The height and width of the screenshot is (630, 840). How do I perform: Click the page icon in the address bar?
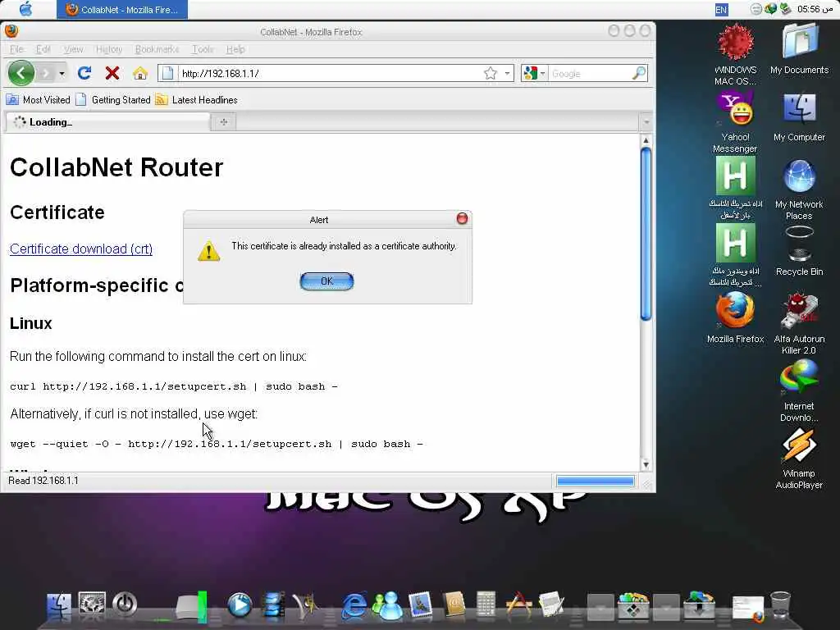click(x=167, y=73)
